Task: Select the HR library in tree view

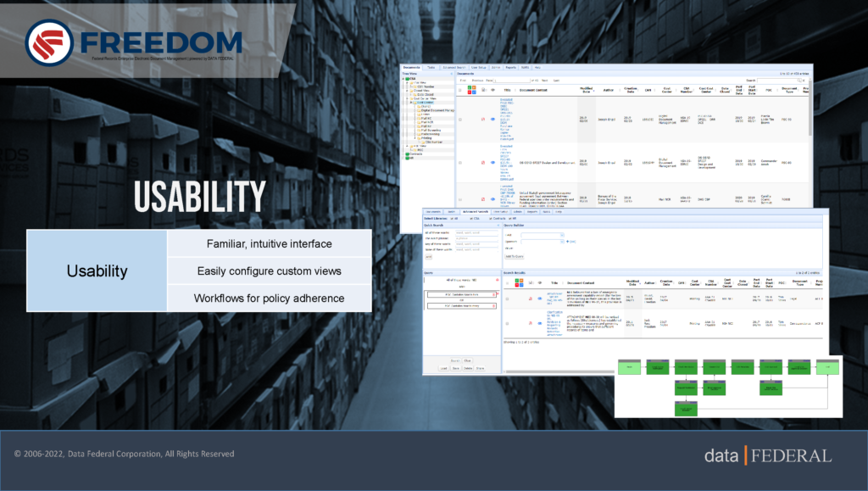Action: coord(411,158)
